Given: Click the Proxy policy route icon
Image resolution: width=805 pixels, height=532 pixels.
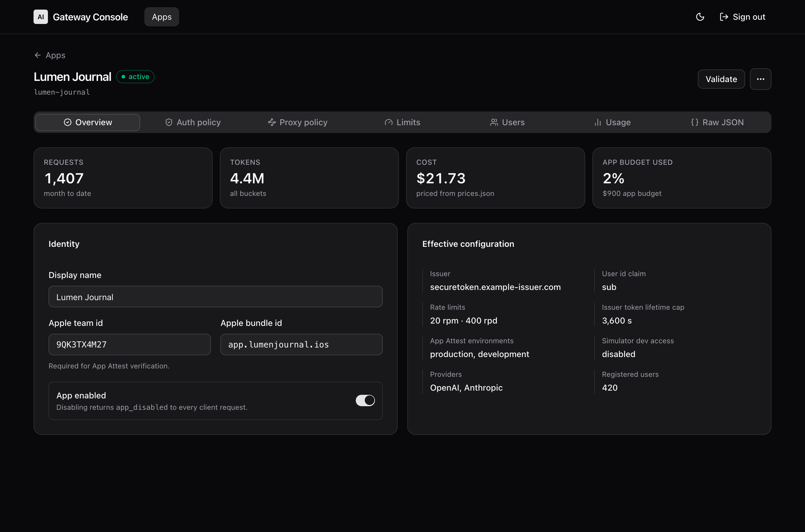Looking at the screenshot, I should (x=272, y=123).
